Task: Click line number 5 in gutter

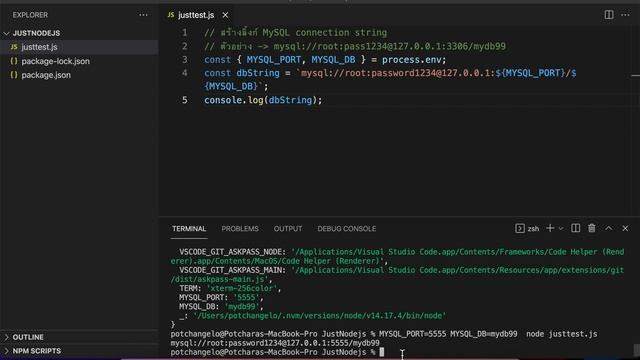Action: click(x=184, y=100)
